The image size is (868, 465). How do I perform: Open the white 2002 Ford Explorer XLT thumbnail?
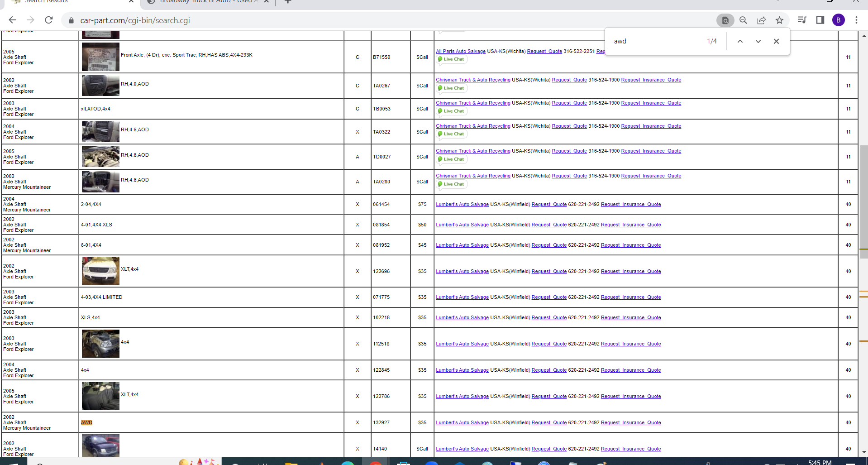100,271
